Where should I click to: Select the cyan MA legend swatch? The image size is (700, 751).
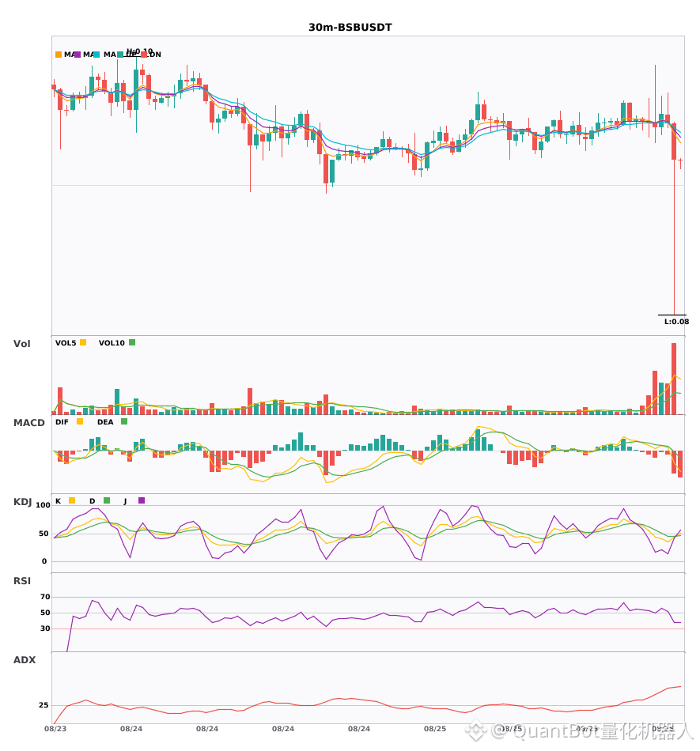[x=96, y=55]
